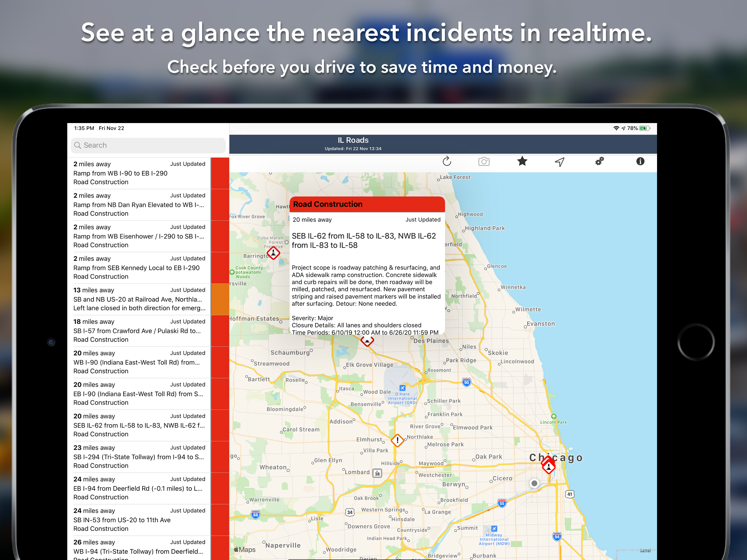
Task: Click the info circle icon
Action: [640, 161]
